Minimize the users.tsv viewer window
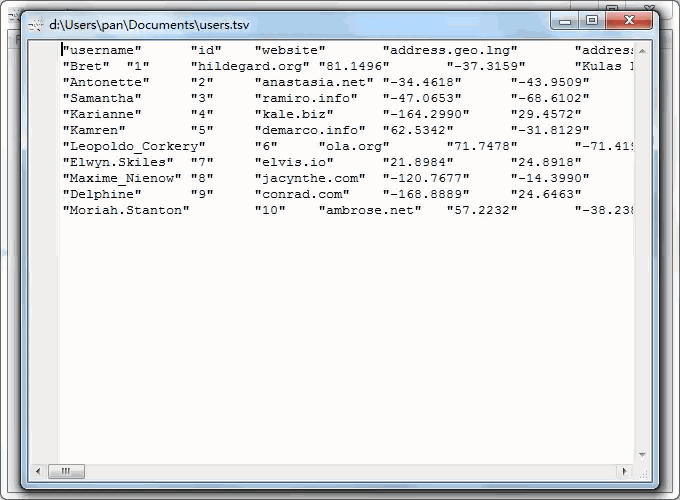This screenshot has width=680, height=500. coord(568,19)
